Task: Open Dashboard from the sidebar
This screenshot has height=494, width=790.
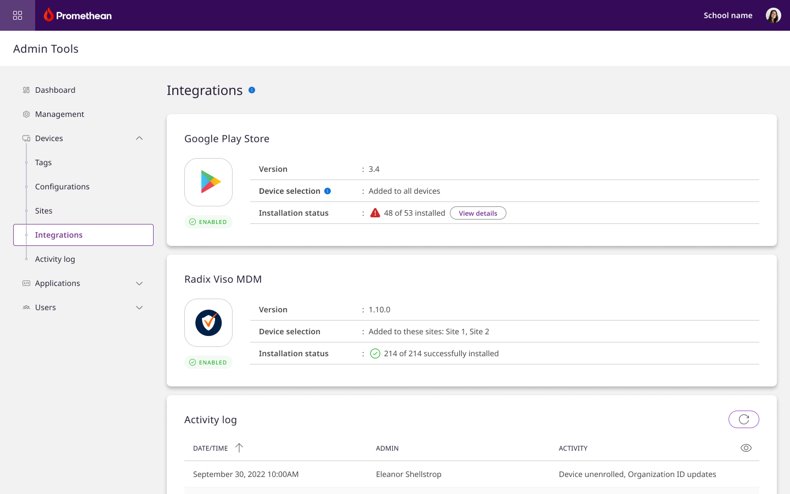Action: [55, 90]
